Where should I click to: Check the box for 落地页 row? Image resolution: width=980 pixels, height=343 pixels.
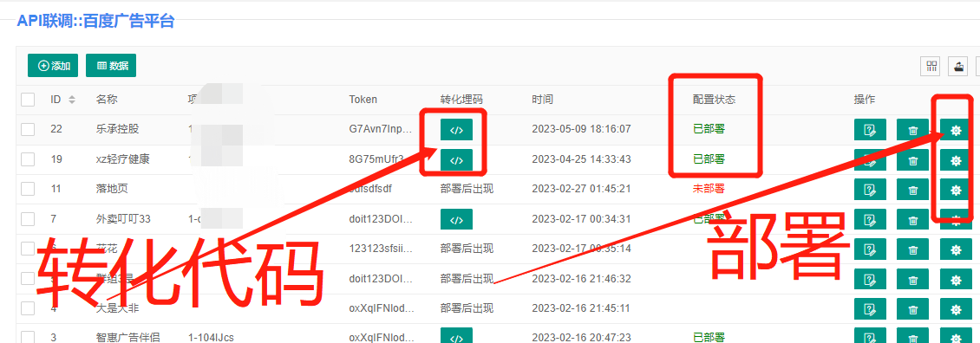28,189
